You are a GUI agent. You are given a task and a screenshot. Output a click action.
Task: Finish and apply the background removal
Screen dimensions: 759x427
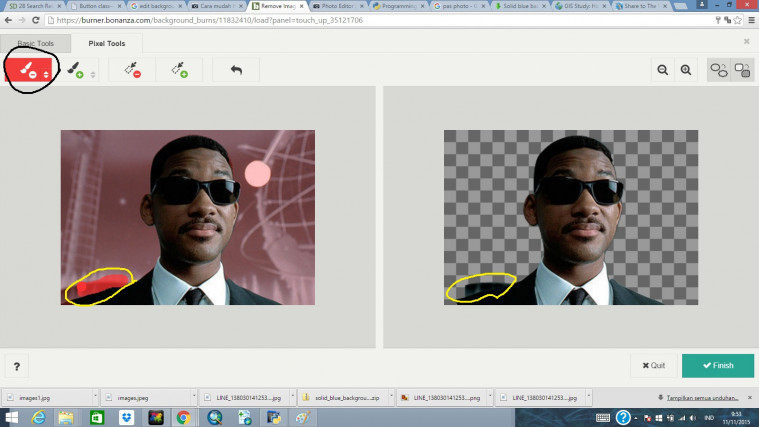(x=718, y=366)
